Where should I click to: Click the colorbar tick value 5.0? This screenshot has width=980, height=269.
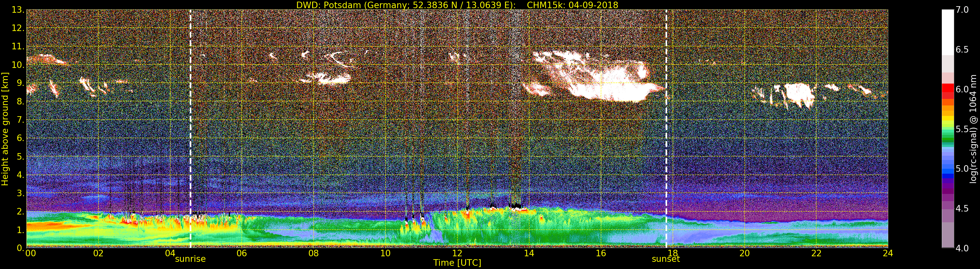tap(962, 168)
